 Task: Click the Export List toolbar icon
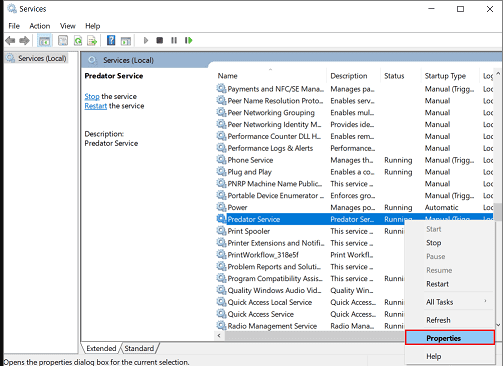pos(92,41)
